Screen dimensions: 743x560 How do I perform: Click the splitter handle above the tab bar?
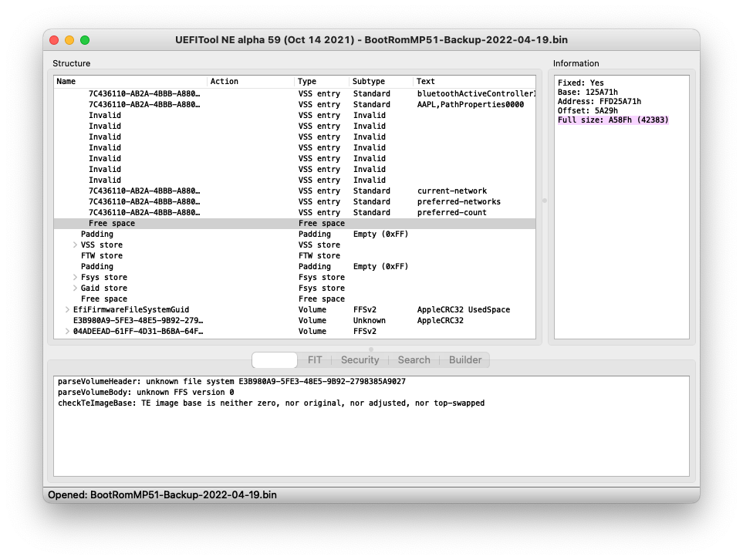(371, 349)
